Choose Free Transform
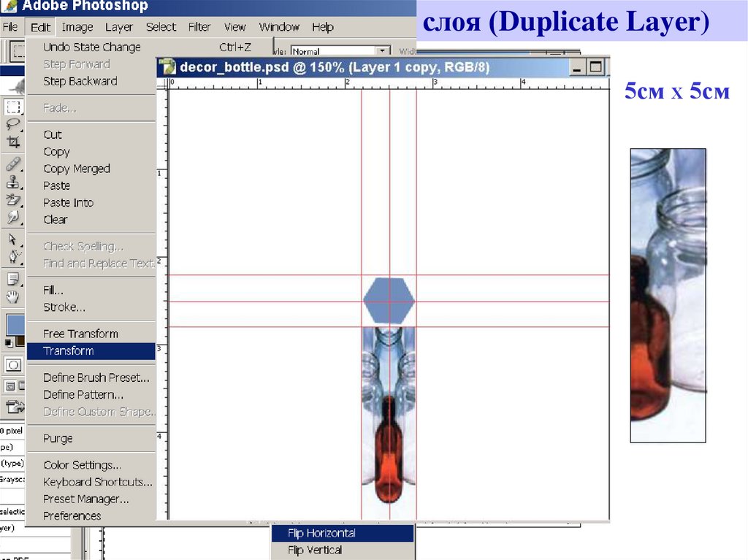This screenshot has width=748, height=560. (91, 334)
